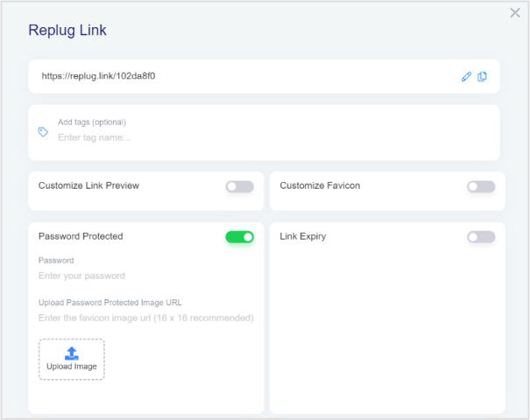This screenshot has width=530, height=420.
Task: Click the pencil icon to edit link
Action: coord(466,77)
